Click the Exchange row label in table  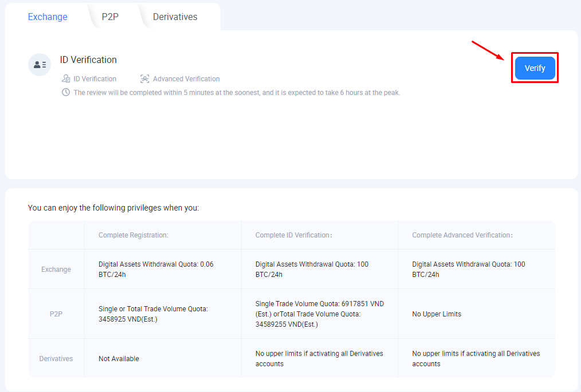pyautogui.click(x=56, y=270)
